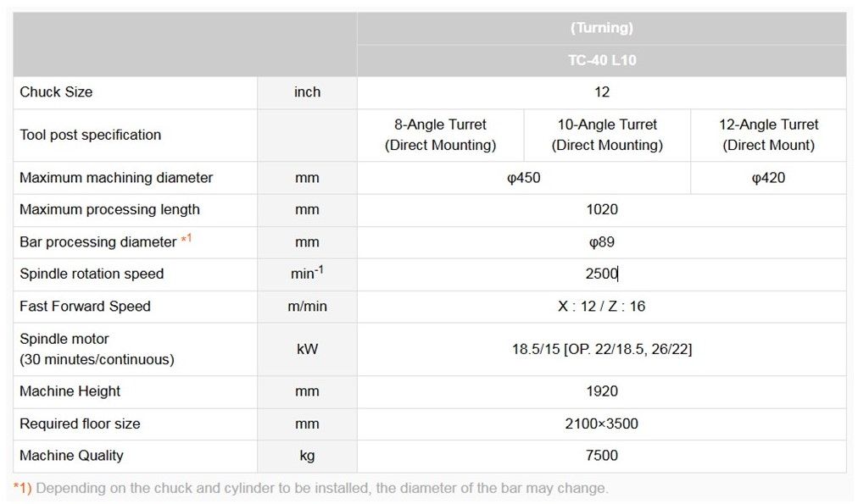Viewport: 858px width, 504px height.
Task: Click the Chuck Size row label
Action: tap(56, 91)
